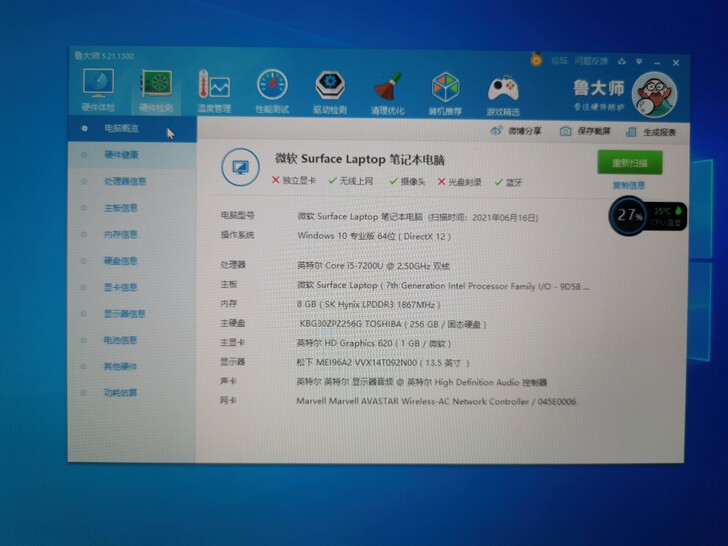This screenshot has width=728, height=546.
Task: Click the title 微软 Surface Laptop 笔记本电脑
Action: [359, 159]
